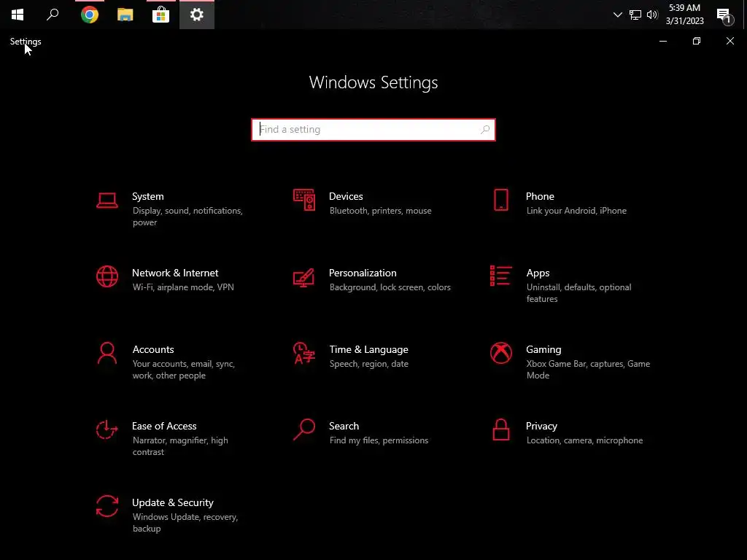This screenshot has width=747, height=560.
Task: Open the Accounts title link
Action: (x=153, y=349)
